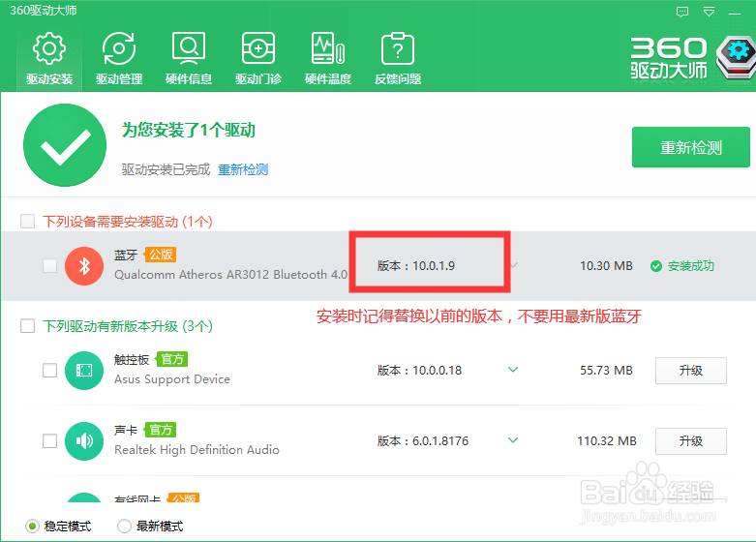Click the feedback chat bubble icon in title bar

point(682,12)
